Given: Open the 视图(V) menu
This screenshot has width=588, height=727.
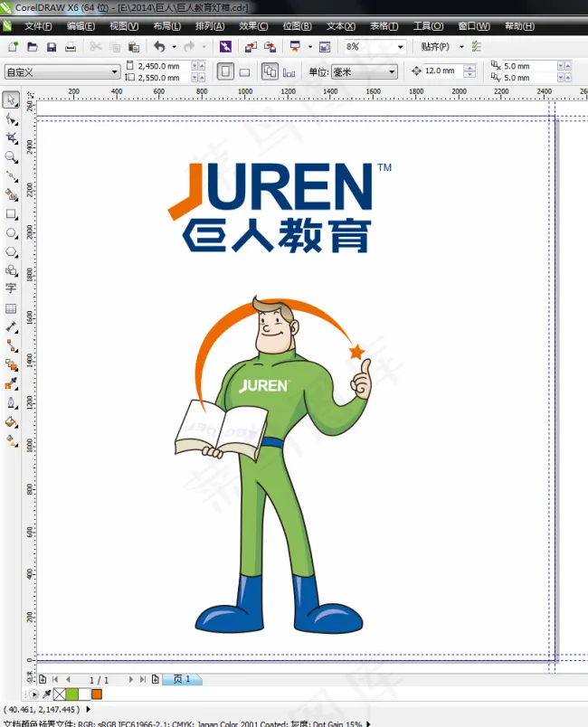Looking at the screenshot, I should pyautogui.click(x=124, y=26).
